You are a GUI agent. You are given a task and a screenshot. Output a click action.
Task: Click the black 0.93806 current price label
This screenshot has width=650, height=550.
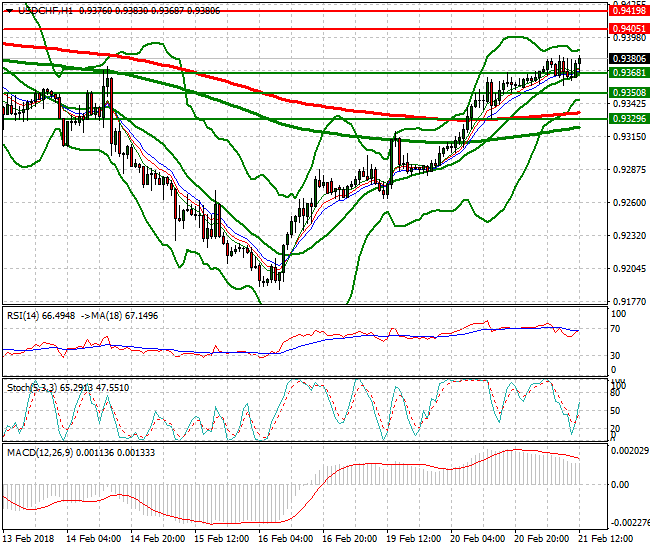[629, 58]
